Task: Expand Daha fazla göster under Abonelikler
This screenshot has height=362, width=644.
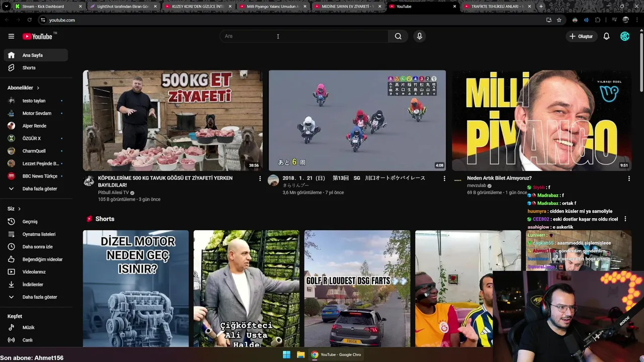Action: pos(36,189)
